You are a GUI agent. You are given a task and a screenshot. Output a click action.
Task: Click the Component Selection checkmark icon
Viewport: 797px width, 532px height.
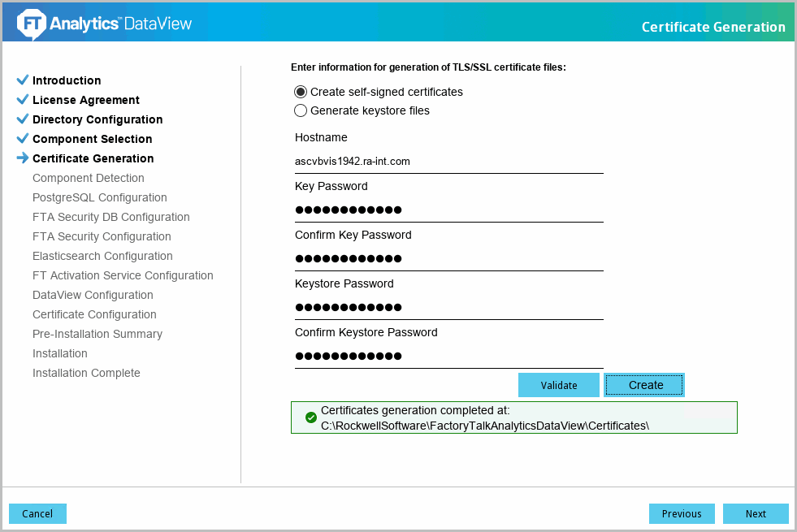(23, 139)
